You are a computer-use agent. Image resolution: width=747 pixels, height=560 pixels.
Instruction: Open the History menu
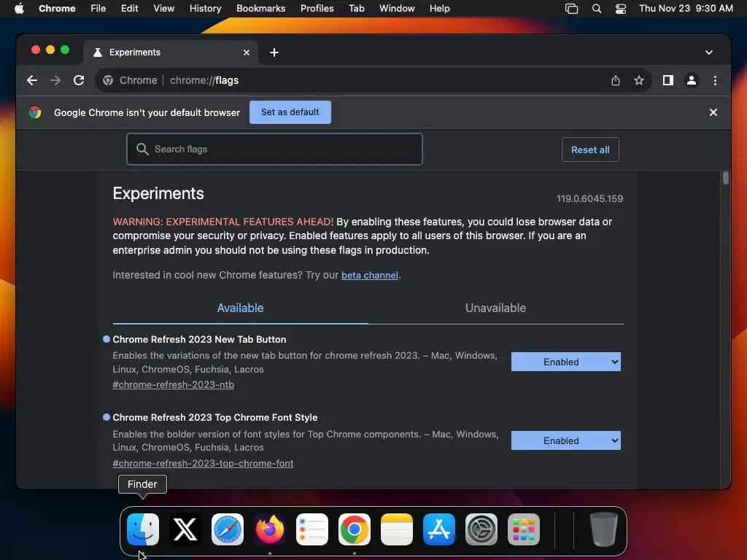coord(205,9)
